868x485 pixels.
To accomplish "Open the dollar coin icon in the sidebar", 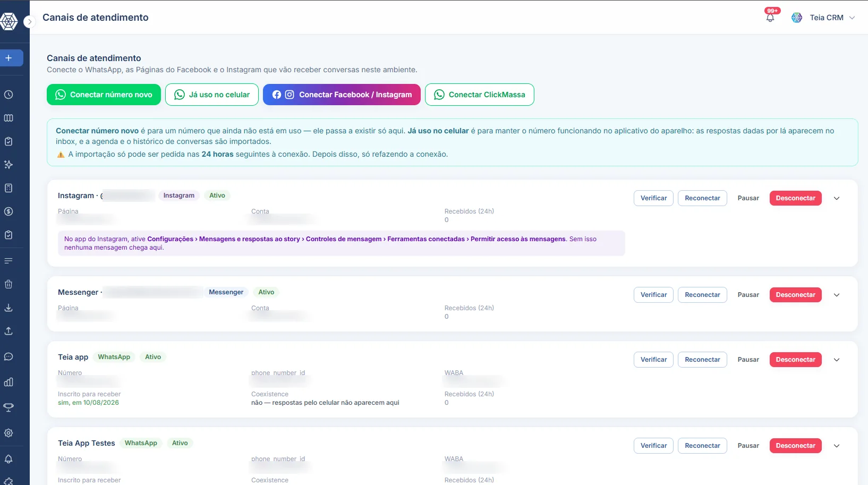I will tap(8, 211).
